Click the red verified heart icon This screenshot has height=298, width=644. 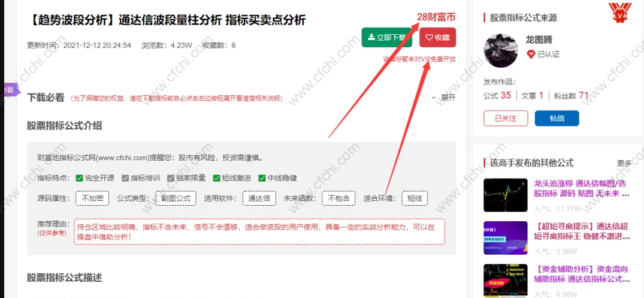coord(531,54)
